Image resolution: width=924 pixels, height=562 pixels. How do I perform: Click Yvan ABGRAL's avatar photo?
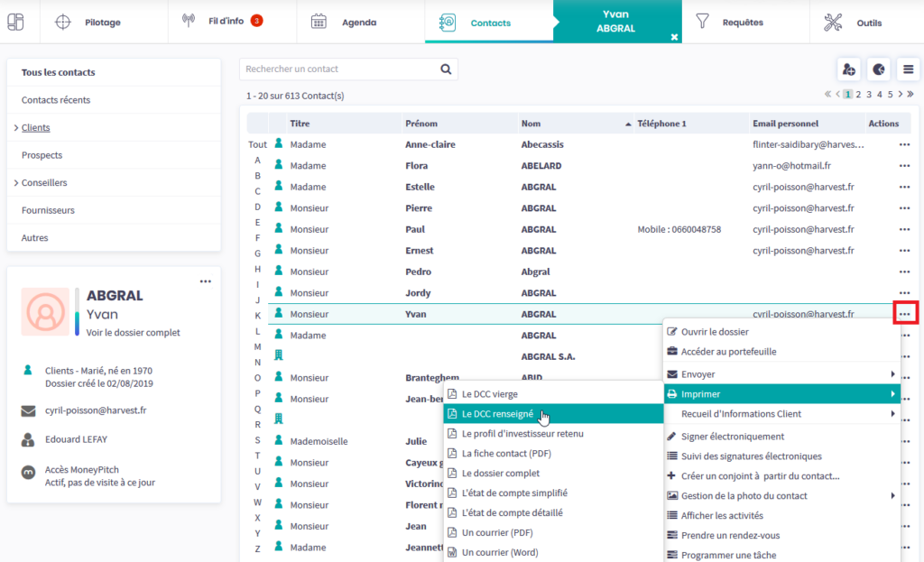pos(43,311)
